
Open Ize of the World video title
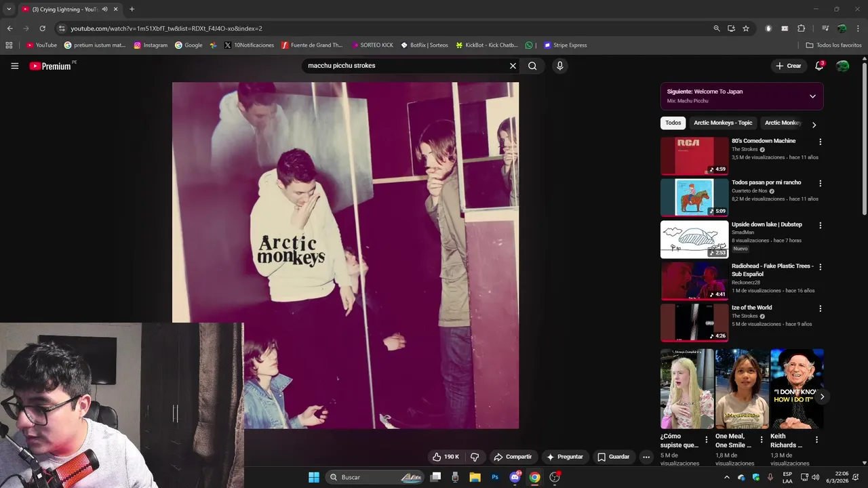pos(751,307)
